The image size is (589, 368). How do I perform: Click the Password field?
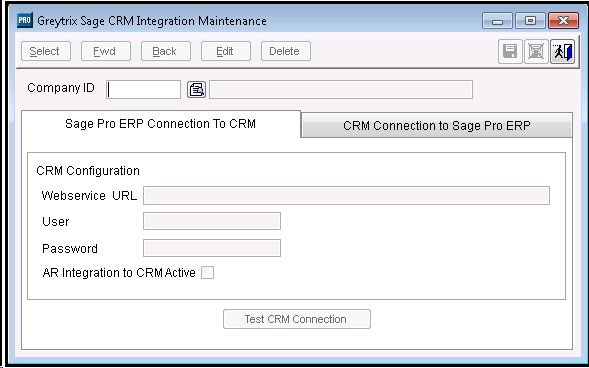click(x=212, y=248)
